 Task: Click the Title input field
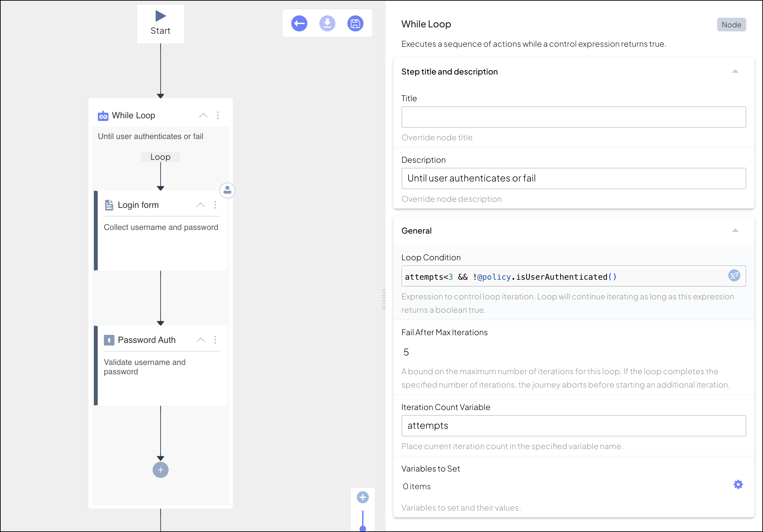click(x=573, y=117)
